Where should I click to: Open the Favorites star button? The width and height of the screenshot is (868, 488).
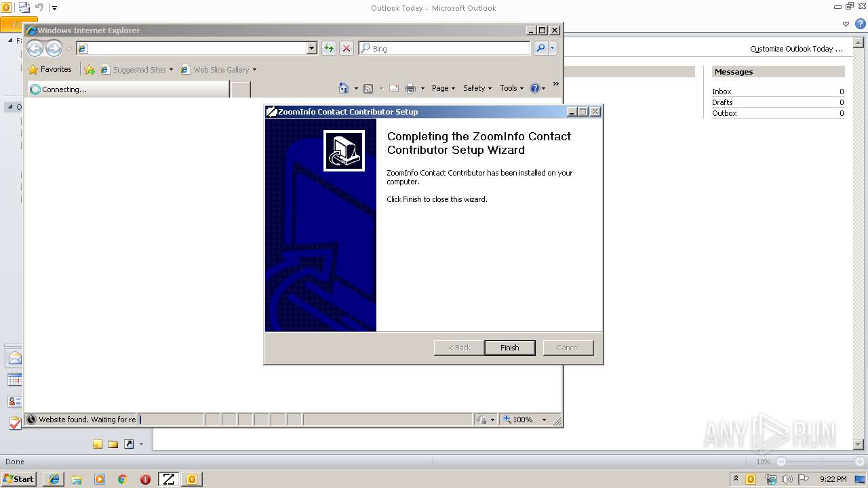[x=50, y=69]
